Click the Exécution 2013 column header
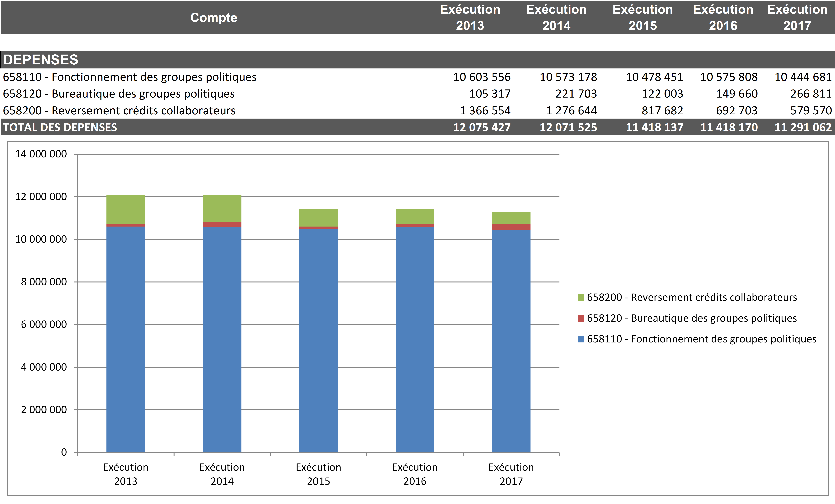Image resolution: width=835 pixels, height=504 pixels. tap(470, 18)
